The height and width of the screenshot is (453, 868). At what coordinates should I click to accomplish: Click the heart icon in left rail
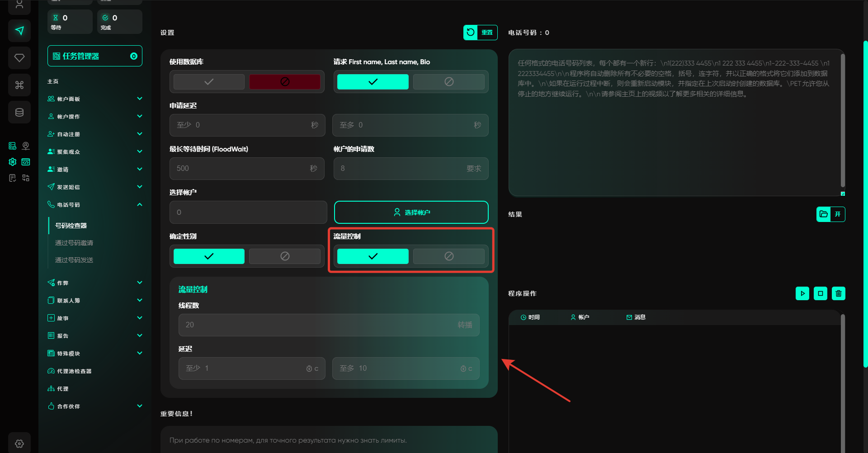tap(19, 58)
